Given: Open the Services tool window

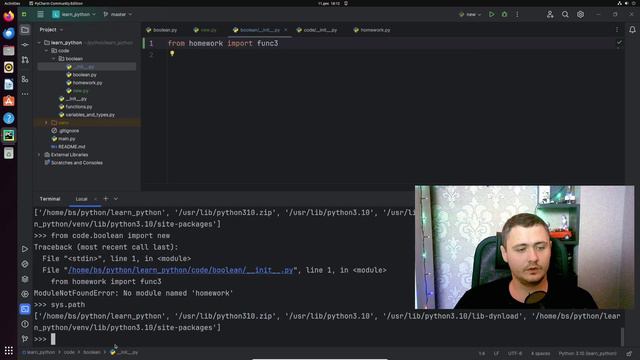Looking at the screenshot, I should click(x=25, y=294).
